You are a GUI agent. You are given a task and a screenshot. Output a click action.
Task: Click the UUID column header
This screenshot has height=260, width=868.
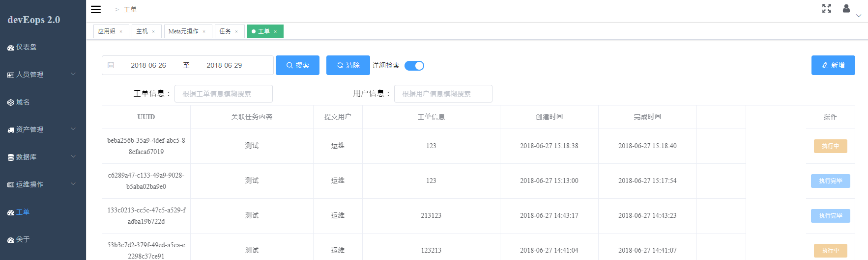146,117
